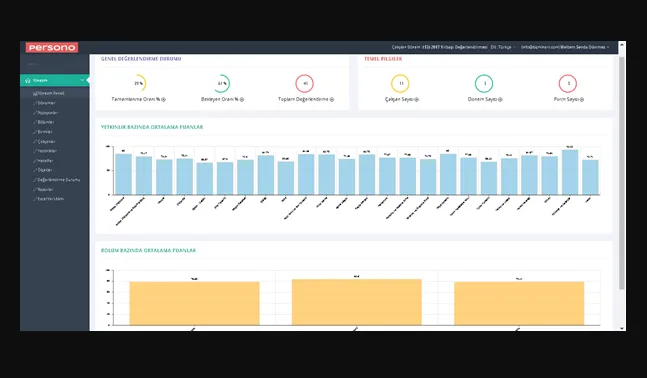Click the Genel Değerlendirme Durumu heading
The width and height of the screenshot is (647, 378).
tap(141, 59)
